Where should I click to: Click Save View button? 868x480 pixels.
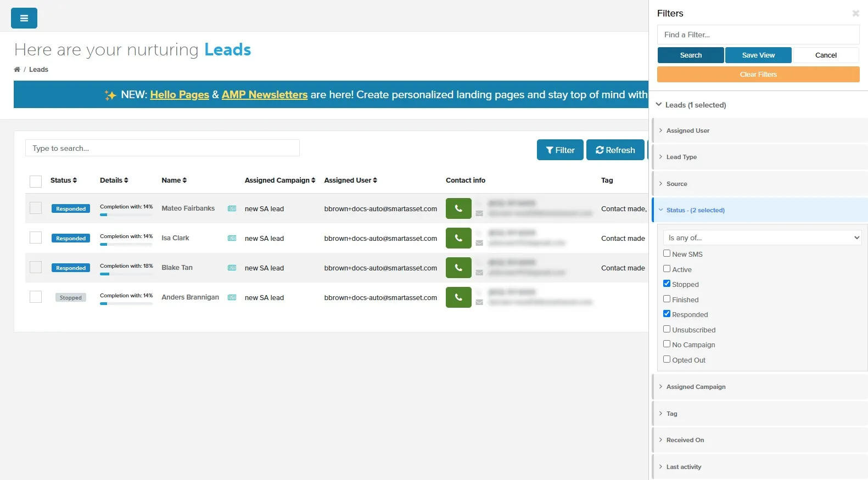tap(758, 55)
